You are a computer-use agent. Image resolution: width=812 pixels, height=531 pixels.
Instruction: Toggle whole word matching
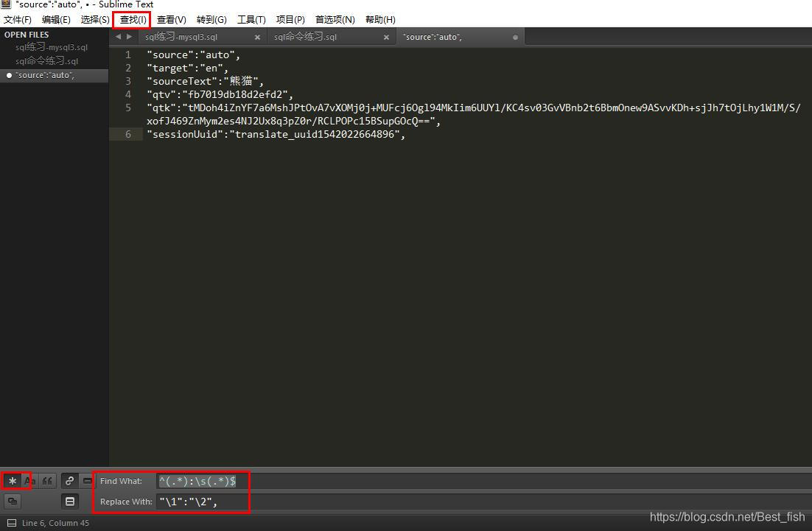point(47,481)
